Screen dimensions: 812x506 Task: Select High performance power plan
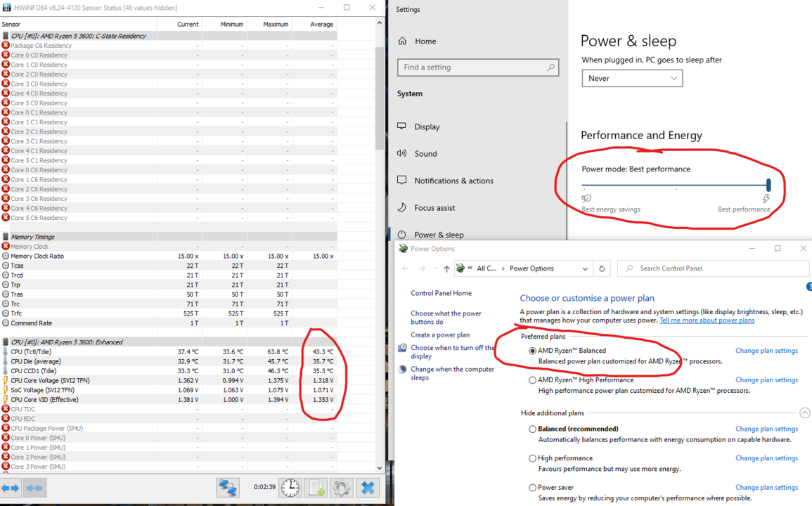click(532, 458)
